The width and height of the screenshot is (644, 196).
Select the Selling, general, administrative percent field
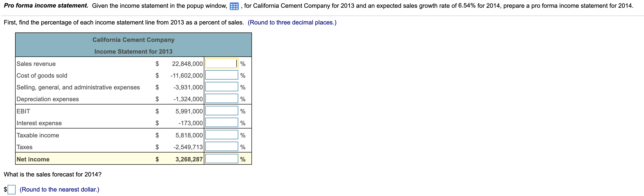pos(221,87)
